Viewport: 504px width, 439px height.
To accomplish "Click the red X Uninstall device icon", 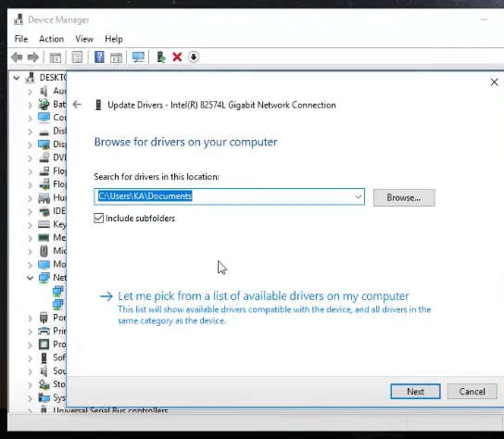I will (x=177, y=57).
